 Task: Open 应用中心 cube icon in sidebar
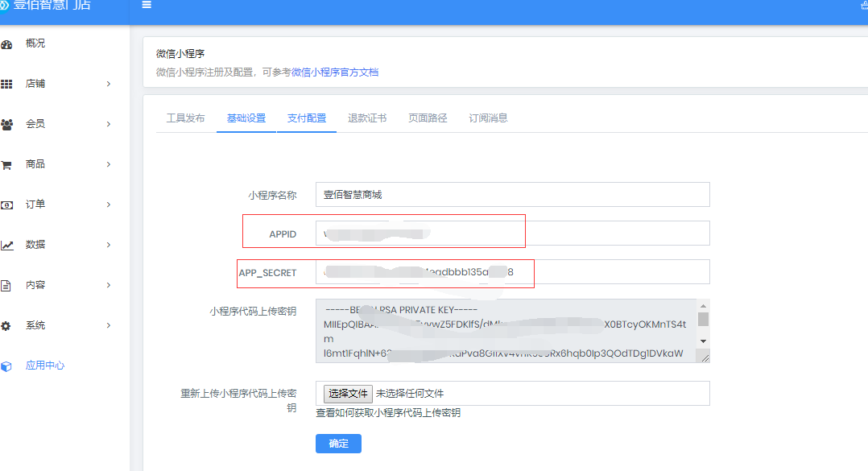pos(6,366)
